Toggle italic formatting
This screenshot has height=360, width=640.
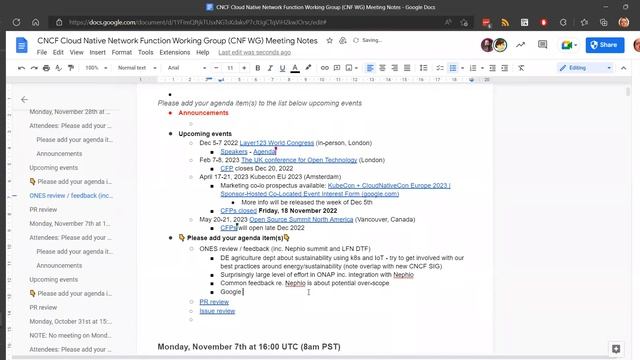(x=270, y=68)
